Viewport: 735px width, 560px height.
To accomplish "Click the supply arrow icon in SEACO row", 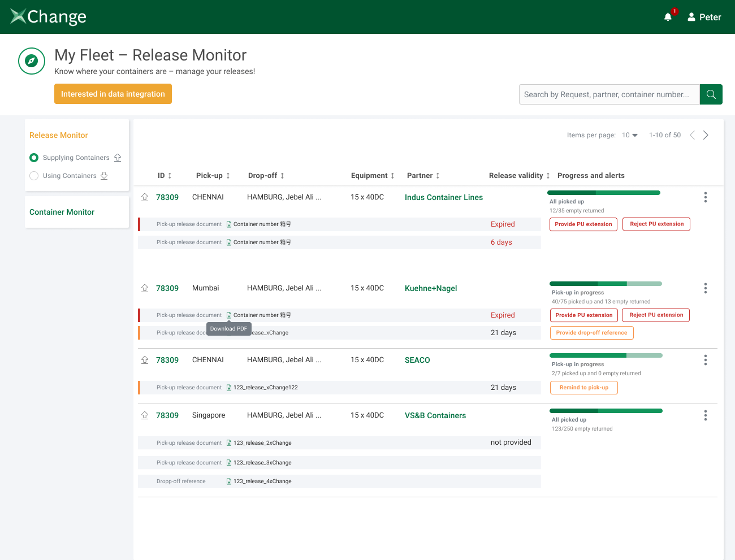I will (x=145, y=360).
